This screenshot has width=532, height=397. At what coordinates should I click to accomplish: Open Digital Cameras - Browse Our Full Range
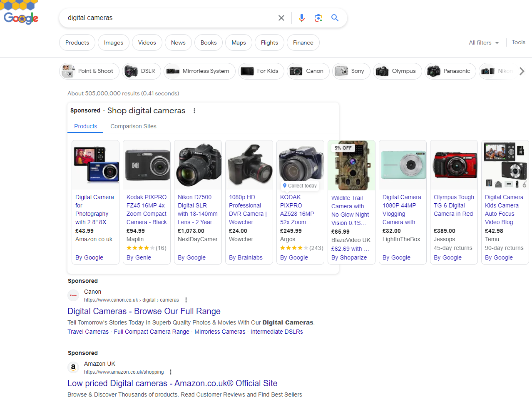pyautogui.click(x=144, y=311)
